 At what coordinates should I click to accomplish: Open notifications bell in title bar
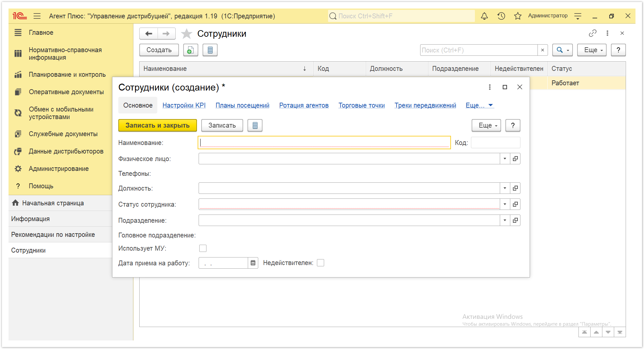pos(484,16)
